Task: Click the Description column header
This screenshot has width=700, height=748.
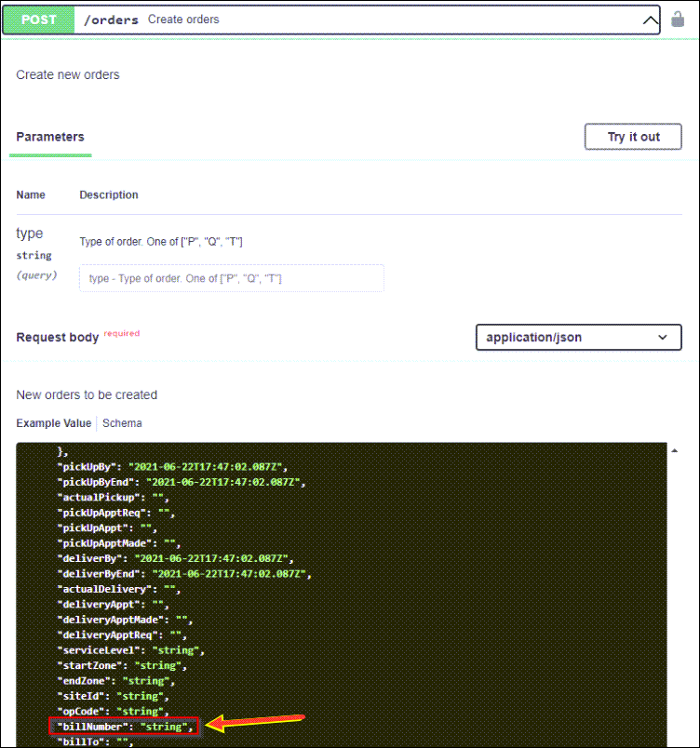Action: click(x=109, y=195)
